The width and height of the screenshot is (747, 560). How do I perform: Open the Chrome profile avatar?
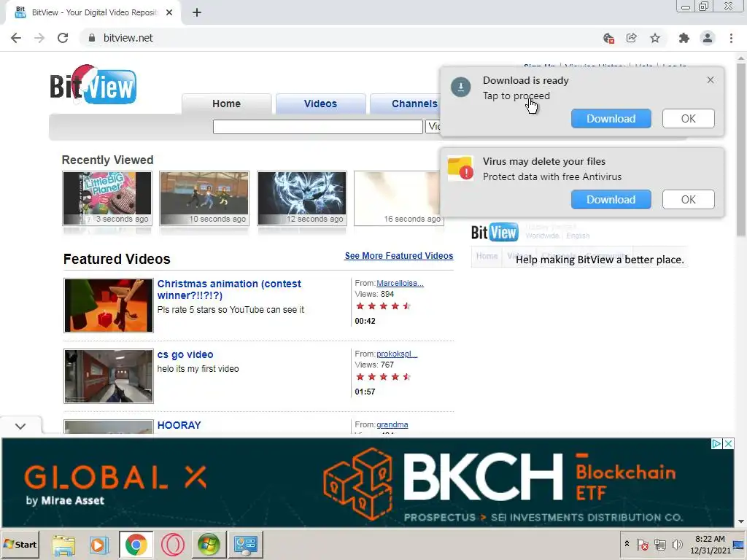(708, 38)
